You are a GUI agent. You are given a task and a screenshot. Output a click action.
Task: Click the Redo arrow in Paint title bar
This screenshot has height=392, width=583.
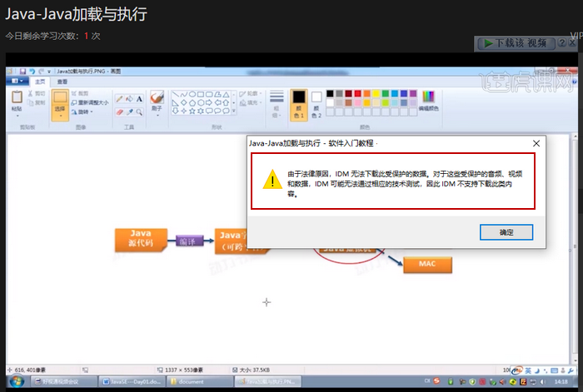pos(41,71)
